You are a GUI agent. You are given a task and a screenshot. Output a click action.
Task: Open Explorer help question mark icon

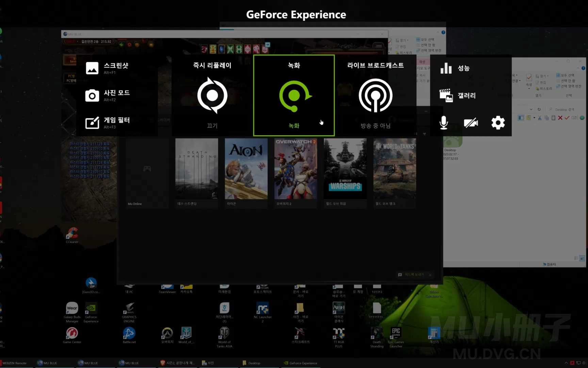click(583, 68)
